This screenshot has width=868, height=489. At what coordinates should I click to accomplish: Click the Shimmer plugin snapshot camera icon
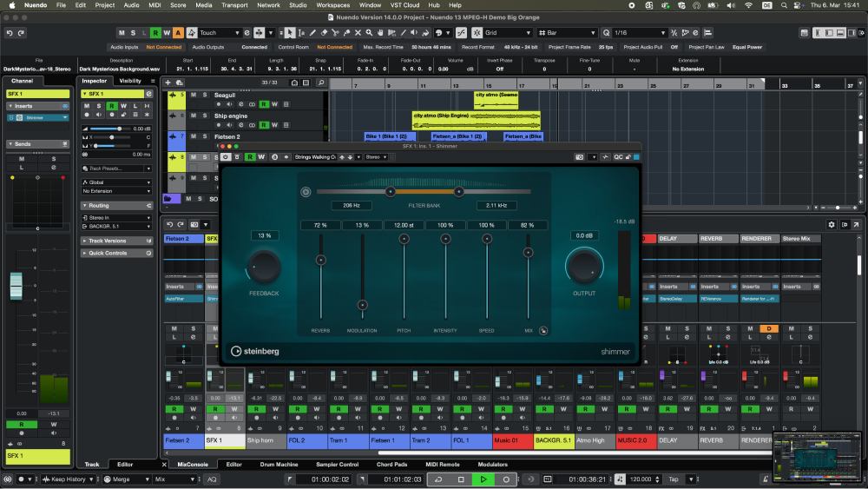click(581, 157)
